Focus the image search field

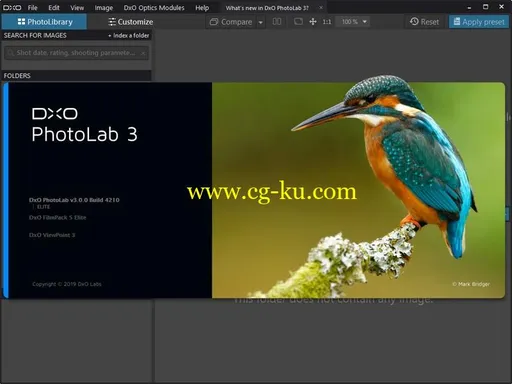(76, 53)
